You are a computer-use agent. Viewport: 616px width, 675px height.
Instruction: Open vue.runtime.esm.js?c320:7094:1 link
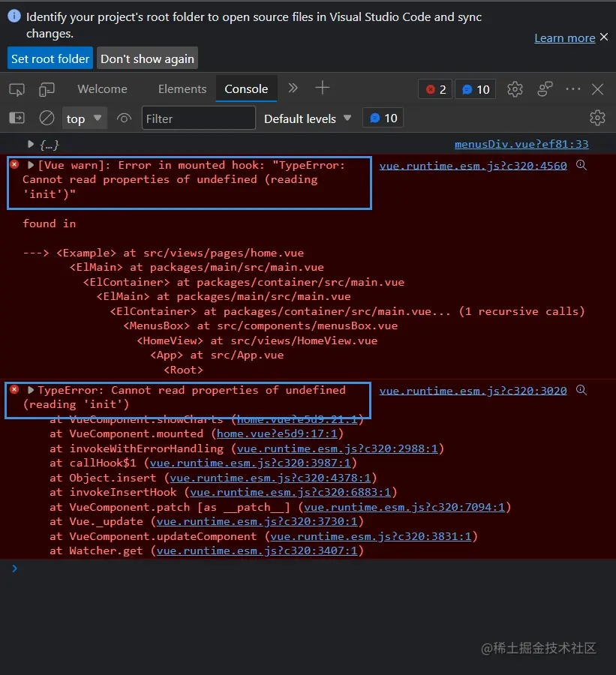click(x=404, y=507)
